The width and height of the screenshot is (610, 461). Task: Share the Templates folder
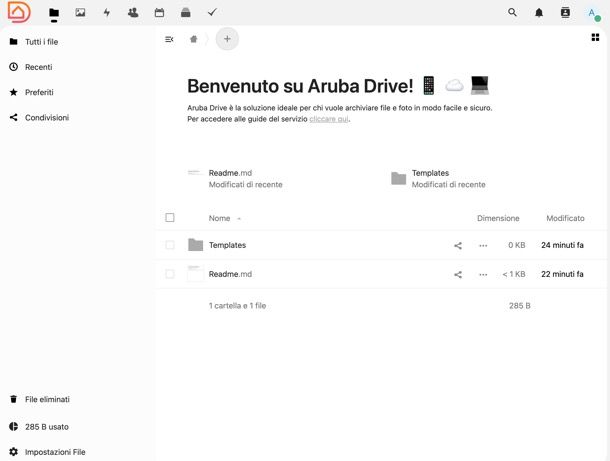click(x=458, y=245)
